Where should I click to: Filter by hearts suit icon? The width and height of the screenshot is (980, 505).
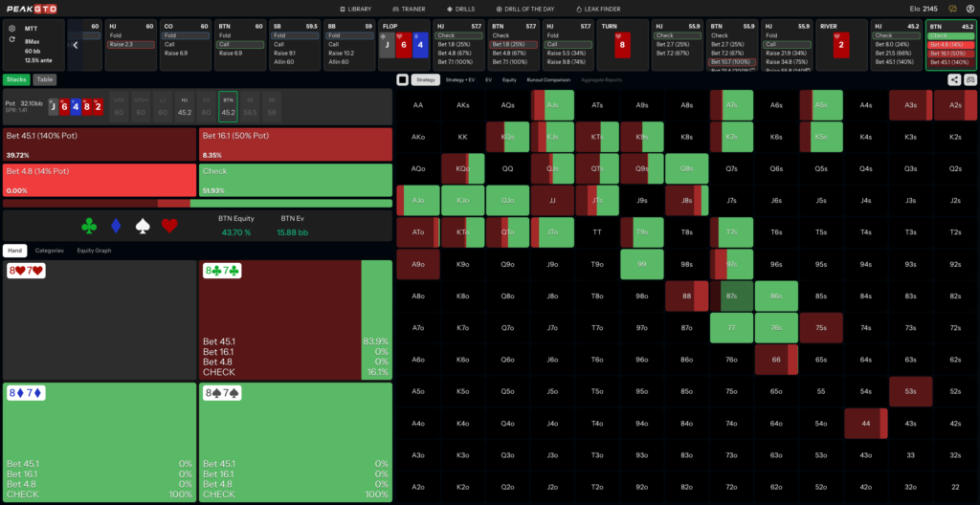click(170, 227)
